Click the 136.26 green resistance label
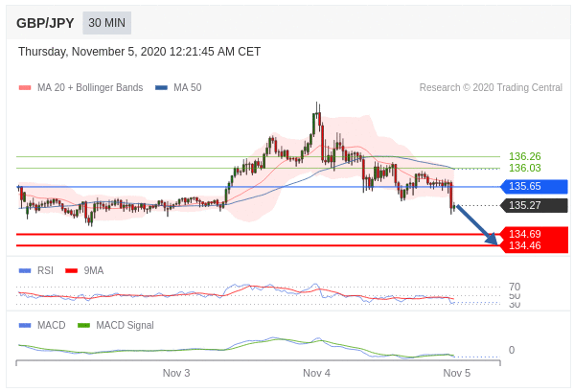 click(524, 156)
